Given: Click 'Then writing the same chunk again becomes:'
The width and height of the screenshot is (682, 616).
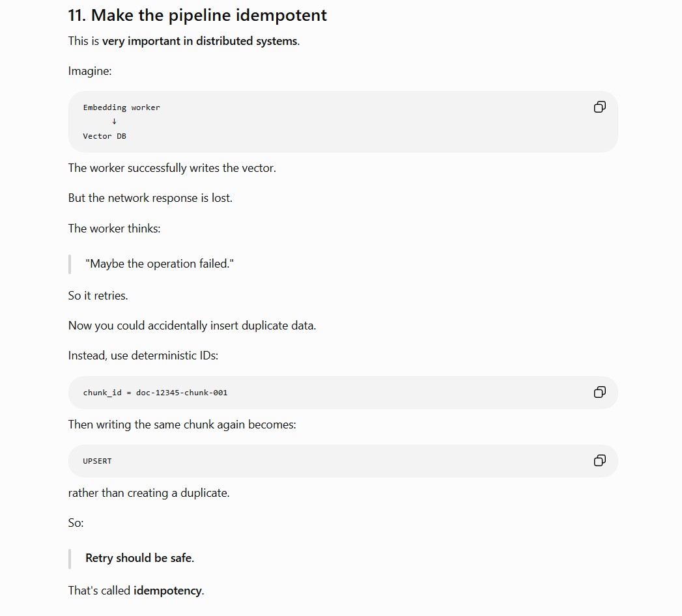Looking at the screenshot, I should coord(182,425).
